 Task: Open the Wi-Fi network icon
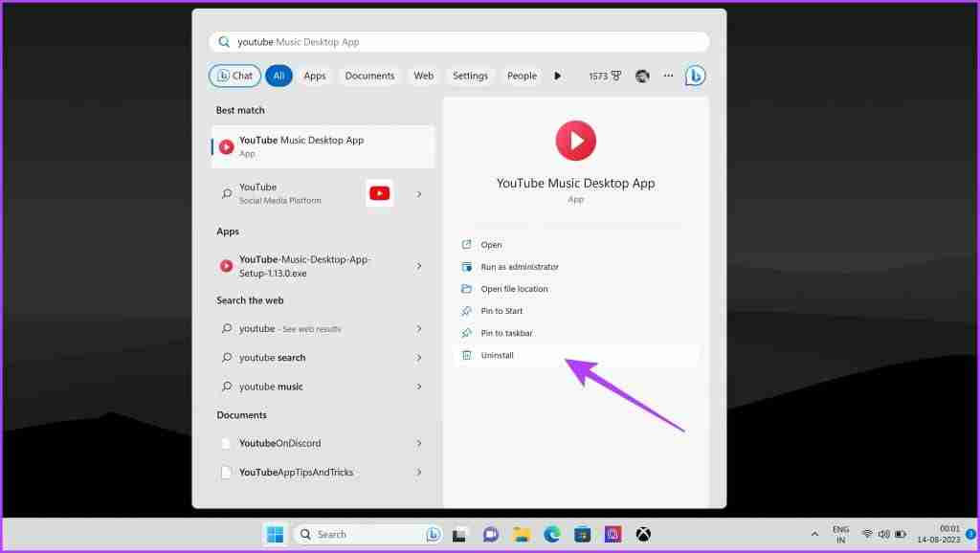pos(867,534)
